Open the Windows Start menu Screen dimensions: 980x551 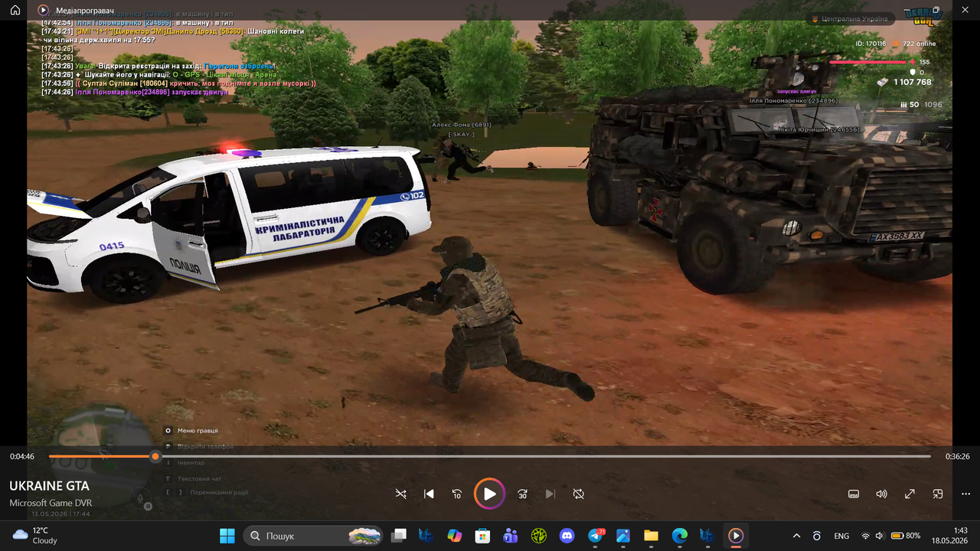click(x=227, y=536)
